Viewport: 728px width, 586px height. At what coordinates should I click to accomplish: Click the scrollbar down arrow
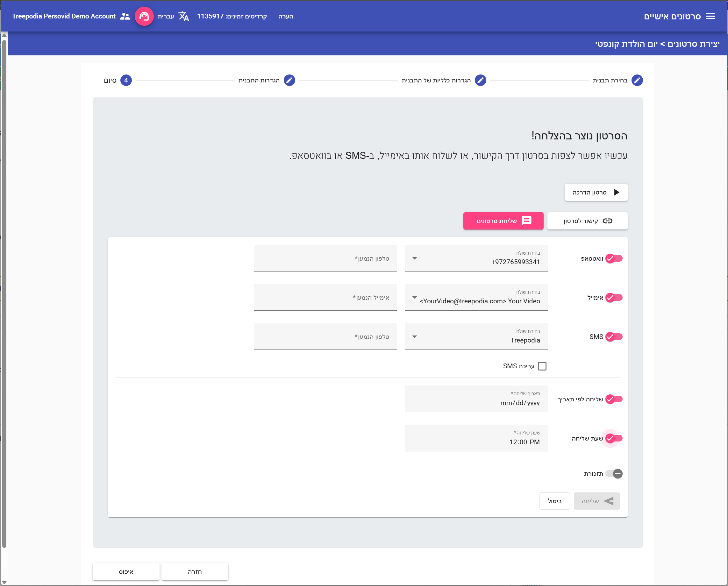(4, 582)
